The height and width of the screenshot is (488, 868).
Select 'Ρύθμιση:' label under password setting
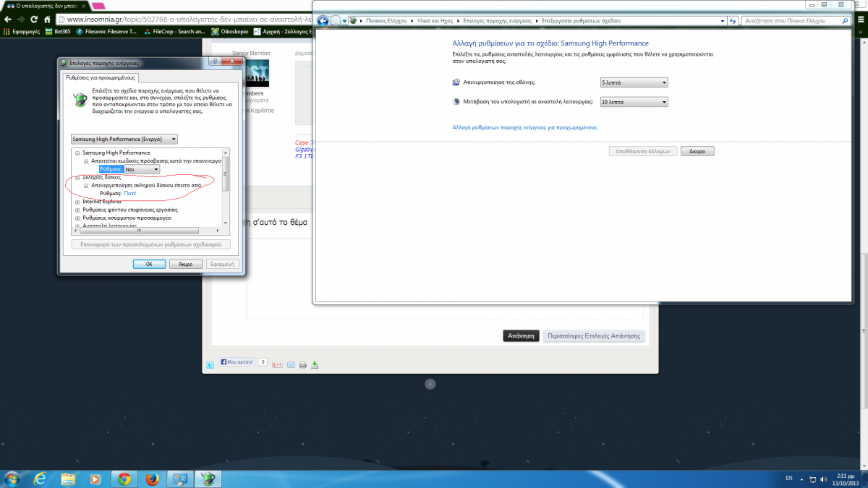coord(111,169)
